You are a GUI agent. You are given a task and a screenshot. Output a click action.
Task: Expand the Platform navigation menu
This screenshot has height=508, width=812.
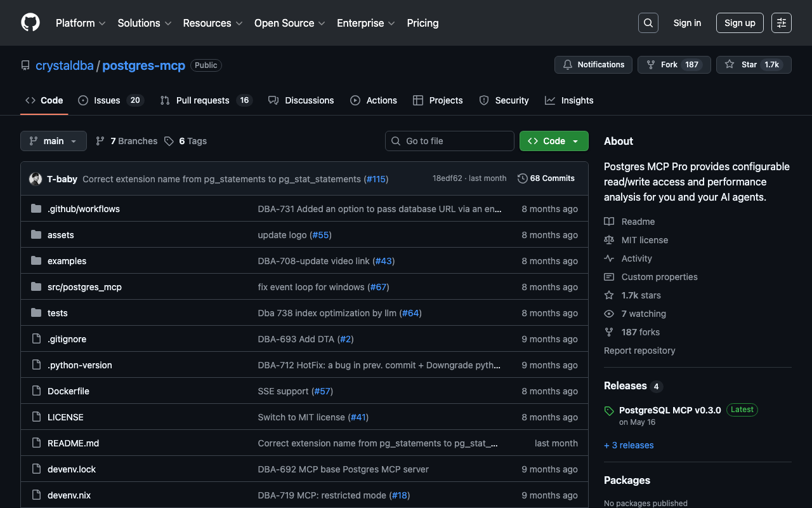coord(81,23)
